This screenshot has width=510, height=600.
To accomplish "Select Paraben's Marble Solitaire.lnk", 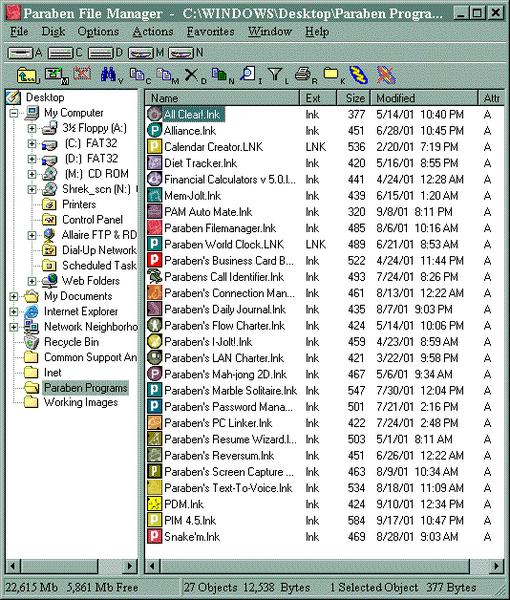I will 230,390.
